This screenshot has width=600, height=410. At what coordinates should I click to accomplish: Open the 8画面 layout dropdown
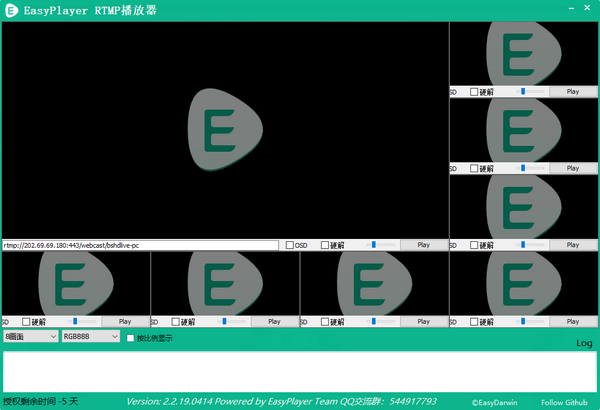[x=30, y=338]
